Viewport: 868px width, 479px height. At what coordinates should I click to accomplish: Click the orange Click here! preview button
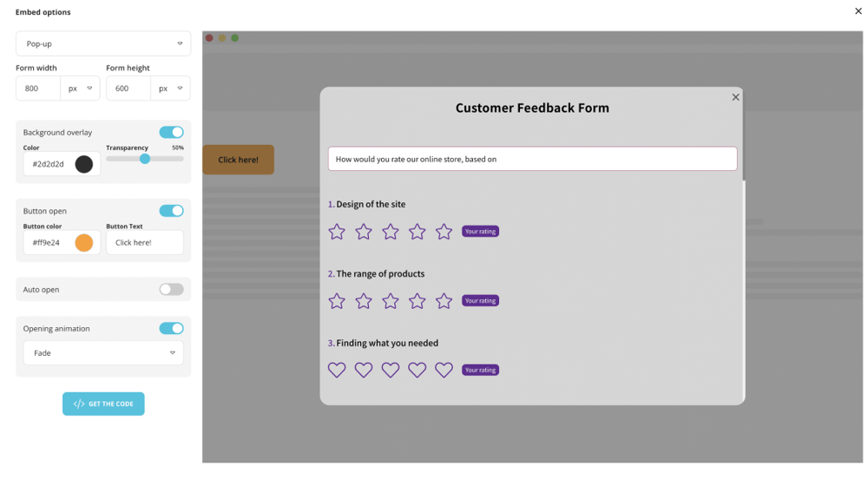pos(238,160)
